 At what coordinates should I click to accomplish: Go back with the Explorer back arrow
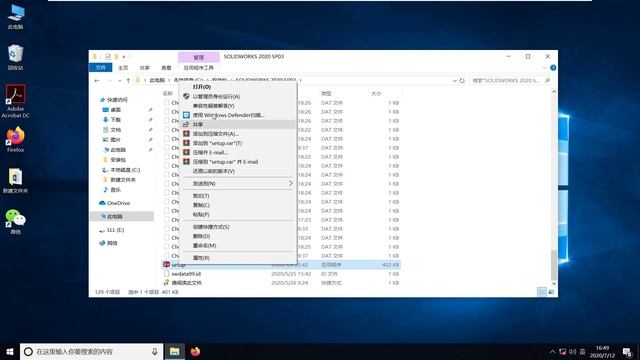point(97,80)
